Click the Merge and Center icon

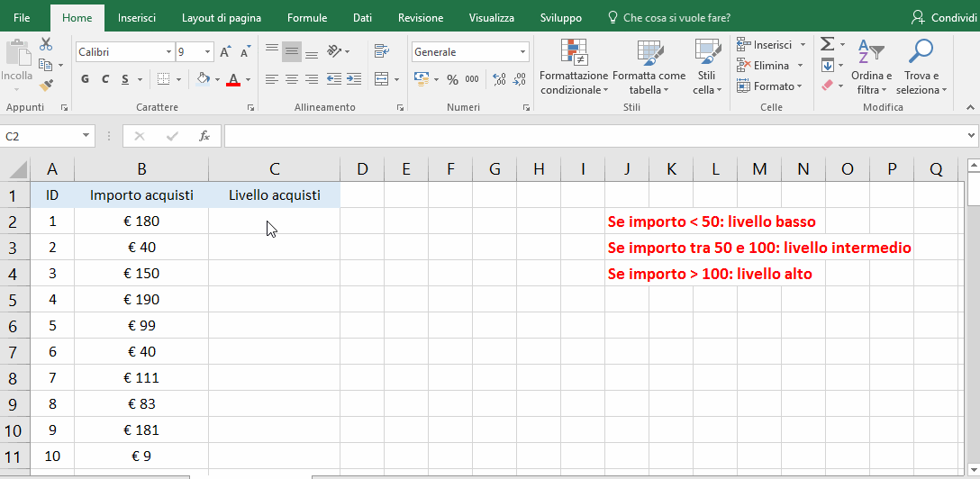381,79
